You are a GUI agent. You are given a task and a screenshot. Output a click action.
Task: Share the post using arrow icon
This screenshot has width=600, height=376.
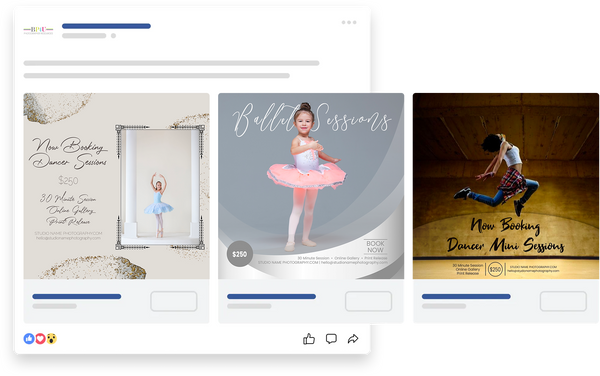tap(353, 339)
